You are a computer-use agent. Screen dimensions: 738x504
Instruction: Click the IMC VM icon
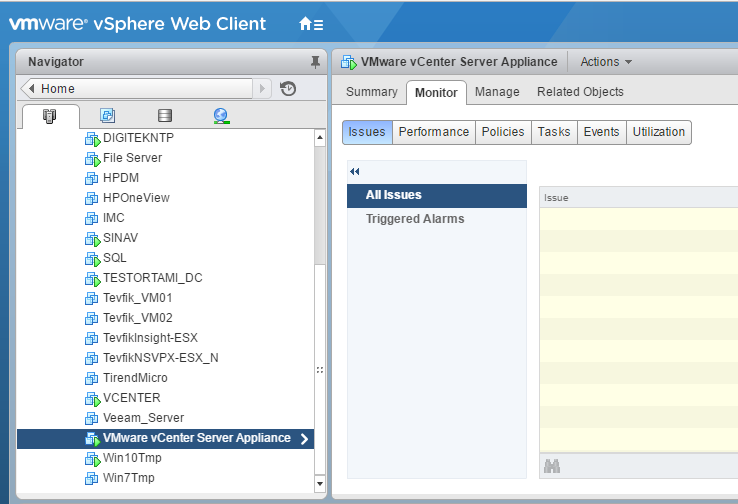click(91, 219)
